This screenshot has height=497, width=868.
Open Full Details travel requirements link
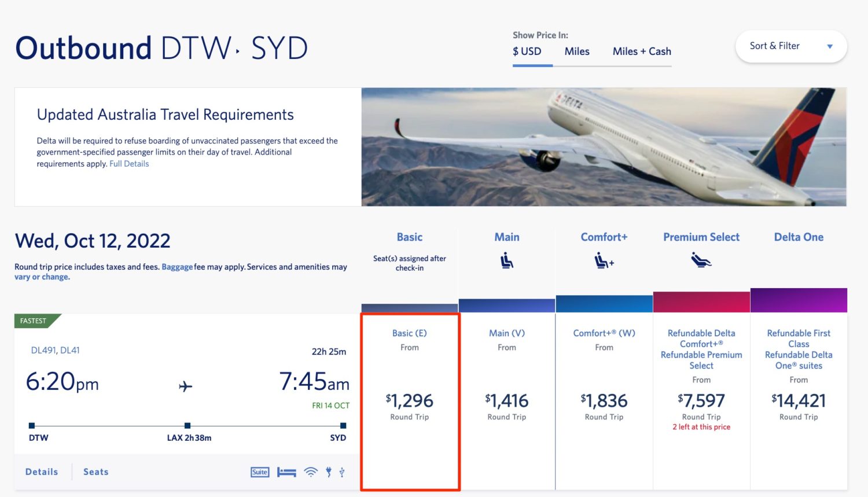click(x=129, y=164)
